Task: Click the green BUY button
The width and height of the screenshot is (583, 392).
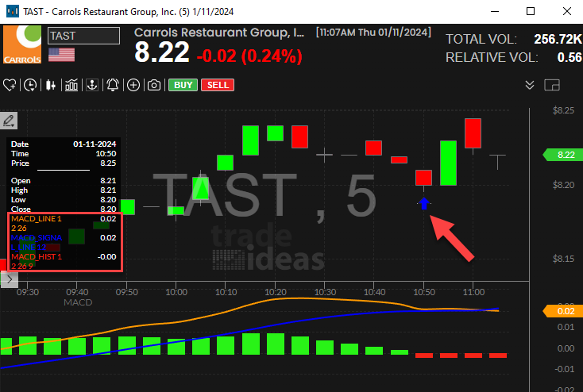Action: click(x=183, y=85)
